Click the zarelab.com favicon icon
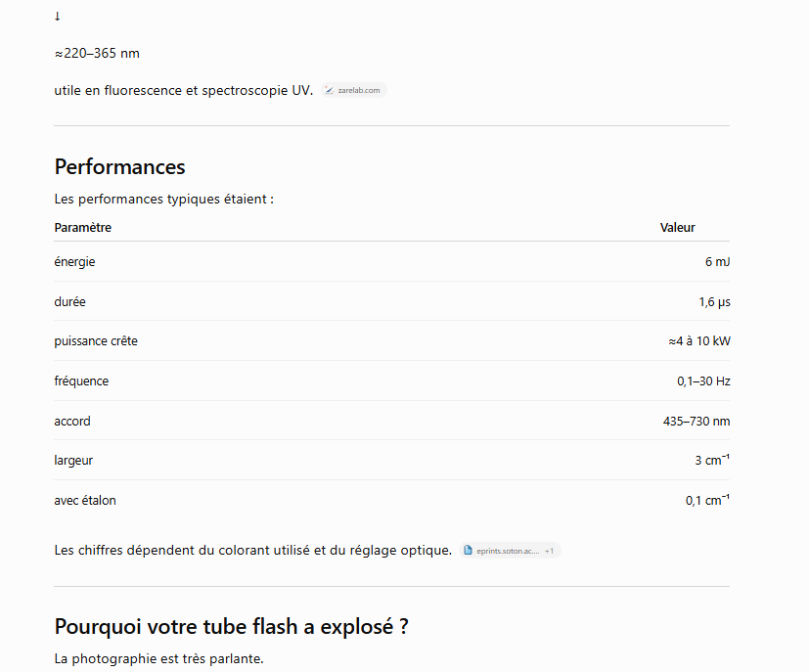 (x=329, y=90)
